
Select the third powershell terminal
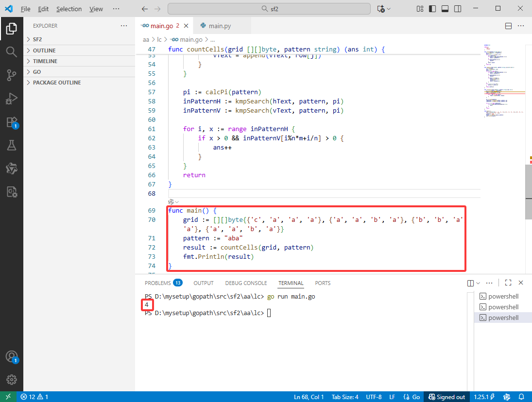tap(503, 318)
